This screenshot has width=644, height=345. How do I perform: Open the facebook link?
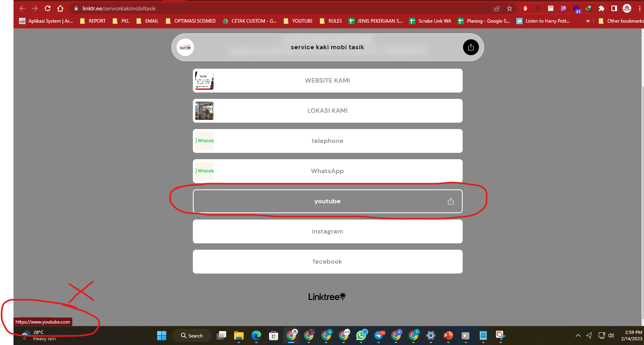tap(328, 262)
